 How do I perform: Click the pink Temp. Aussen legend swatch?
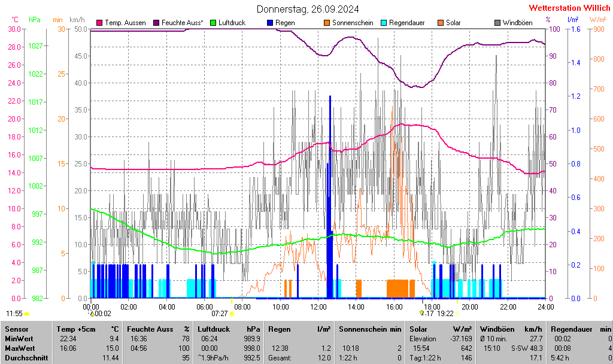[99, 23]
